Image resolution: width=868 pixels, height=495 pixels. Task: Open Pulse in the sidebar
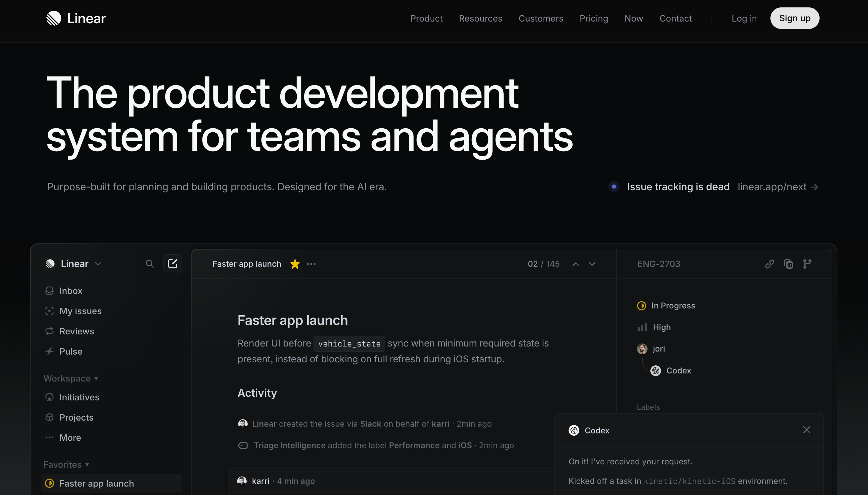pyautogui.click(x=111, y=351)
